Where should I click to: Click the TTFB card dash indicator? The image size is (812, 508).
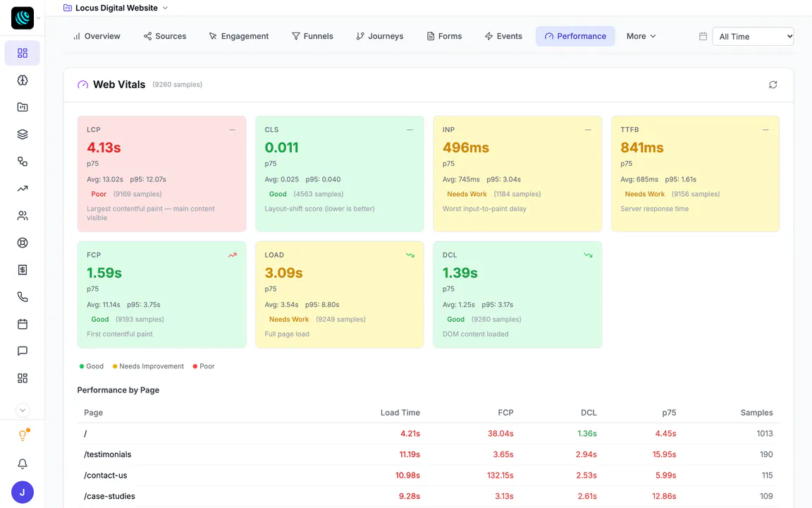coord(765,130)
